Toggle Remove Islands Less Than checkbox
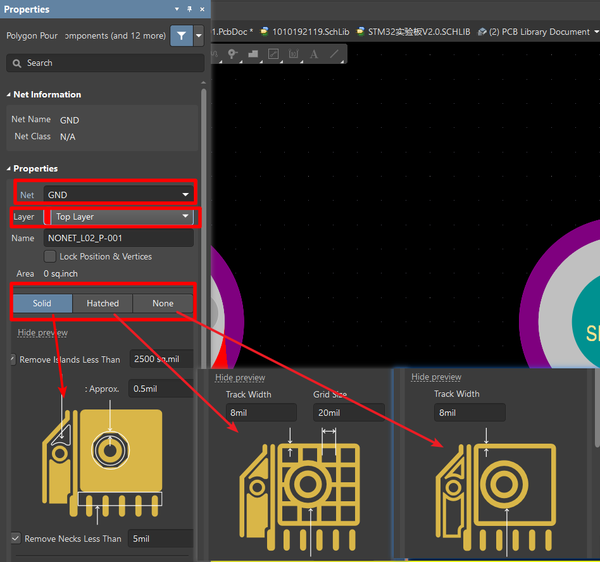Screen dimensions: 600x562 point(13,359)
